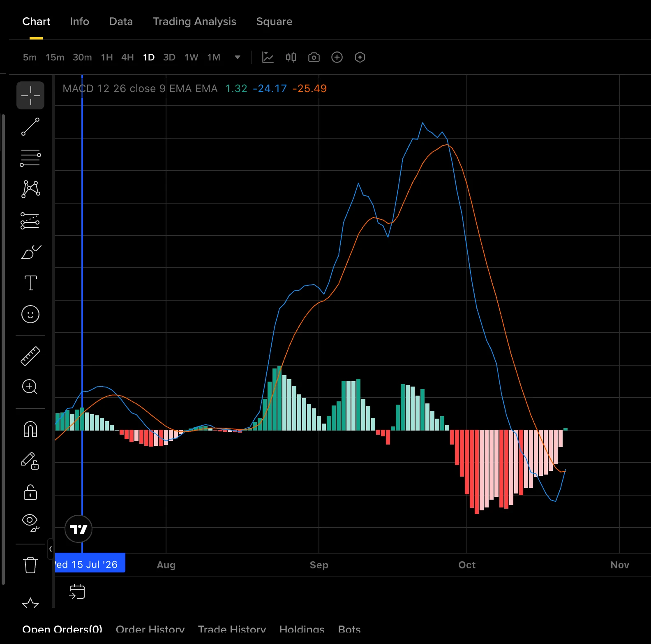Open the Trading Analysis tab

point(194,21)
